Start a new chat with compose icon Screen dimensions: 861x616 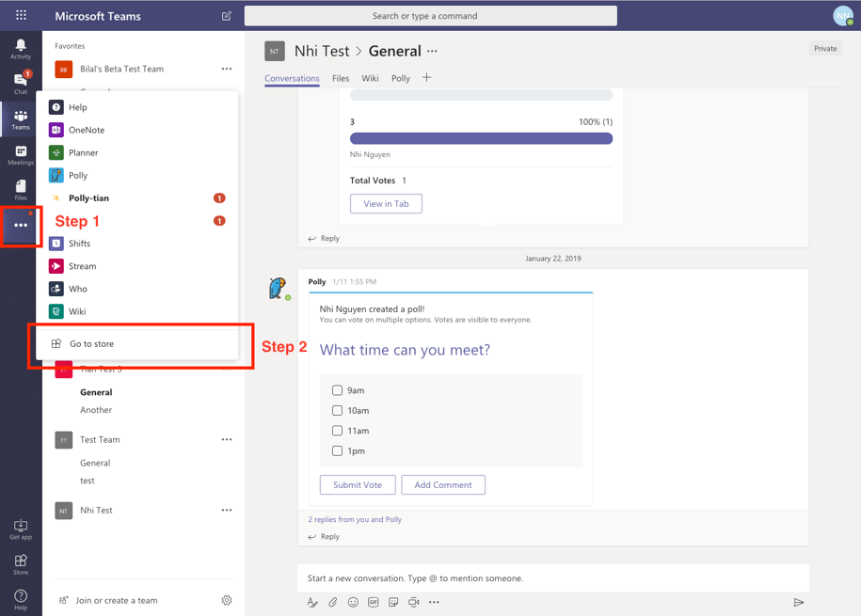coord(226,16)
